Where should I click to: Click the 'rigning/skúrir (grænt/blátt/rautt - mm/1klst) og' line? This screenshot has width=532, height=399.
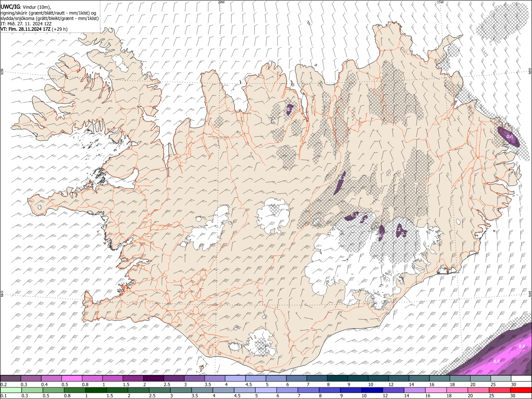coord(49,13)
